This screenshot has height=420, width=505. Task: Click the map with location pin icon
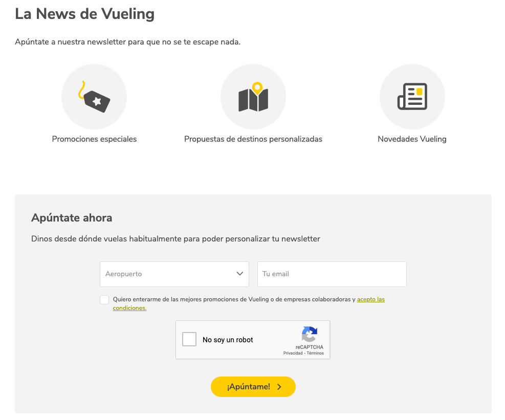tap(253, 97)
